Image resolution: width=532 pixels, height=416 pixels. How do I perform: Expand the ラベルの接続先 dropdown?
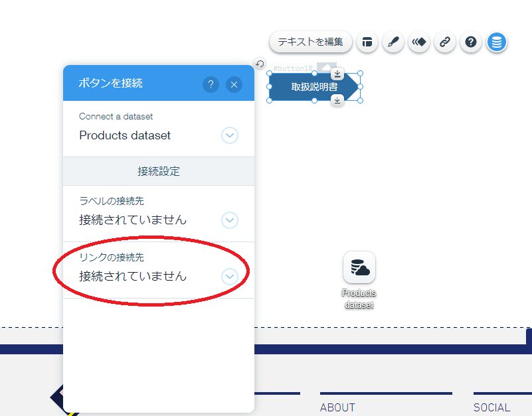[230, 220]
